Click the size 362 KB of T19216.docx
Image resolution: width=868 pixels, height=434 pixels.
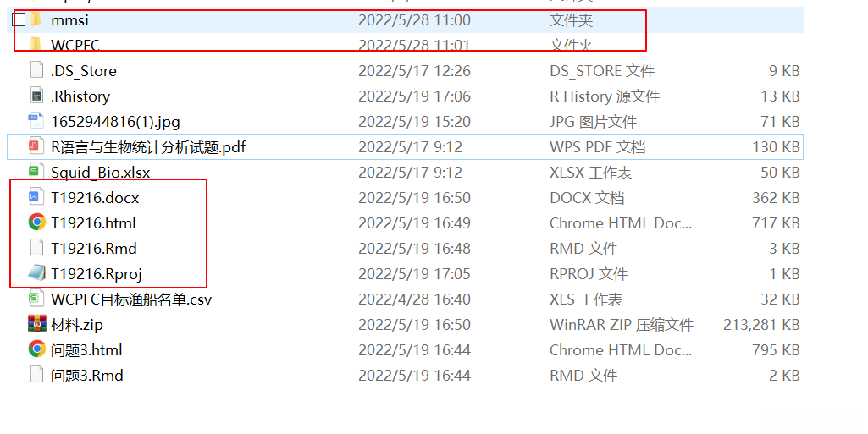pos(776,198)
